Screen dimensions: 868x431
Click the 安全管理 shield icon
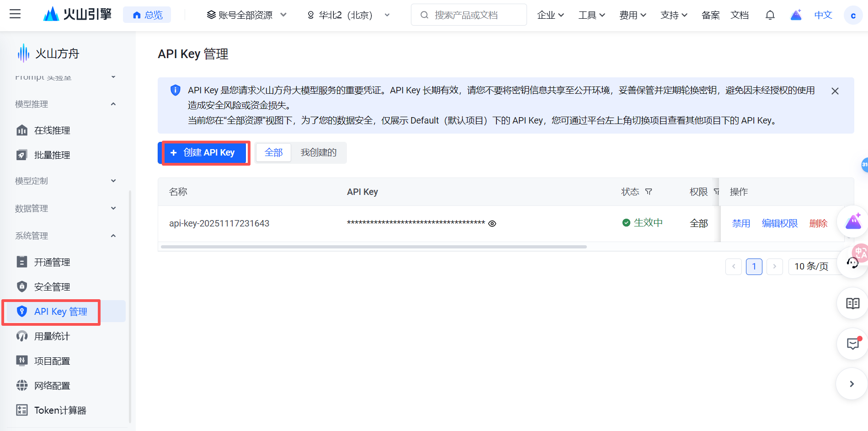(22, 287)
